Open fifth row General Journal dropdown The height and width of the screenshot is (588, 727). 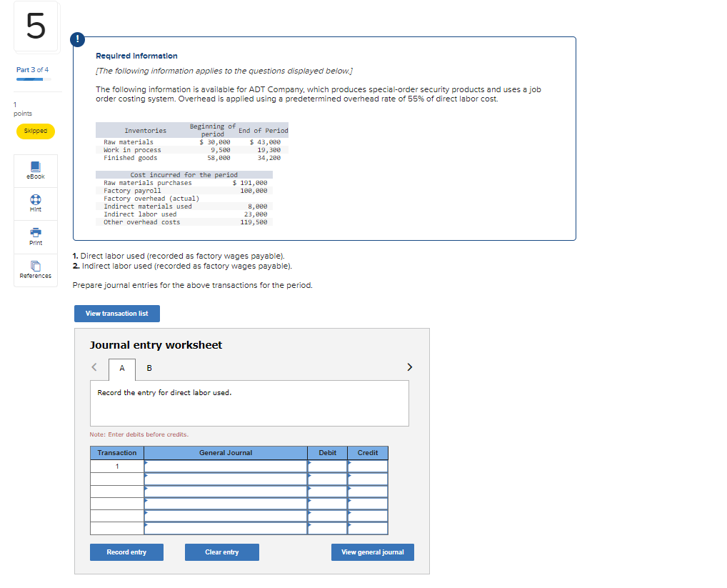226,516
